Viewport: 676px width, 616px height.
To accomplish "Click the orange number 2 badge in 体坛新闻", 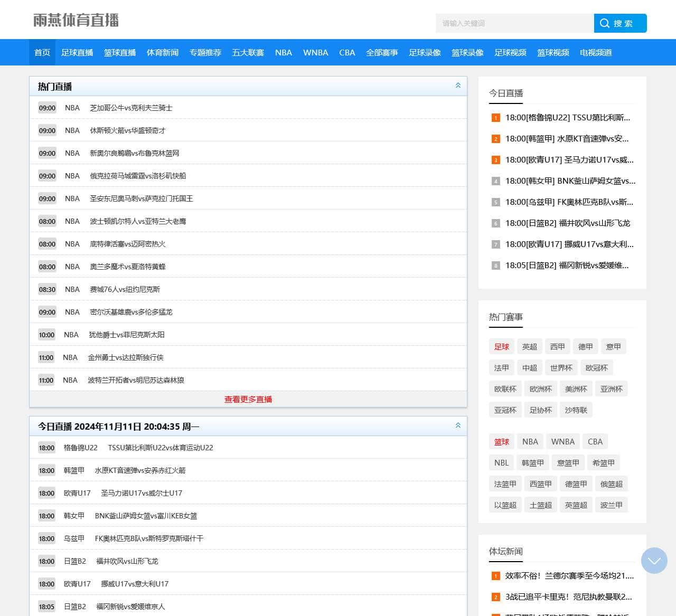I will 495,597.
